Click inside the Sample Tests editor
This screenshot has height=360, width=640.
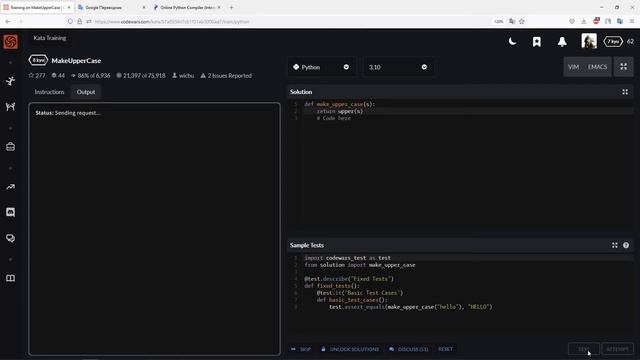460,294
